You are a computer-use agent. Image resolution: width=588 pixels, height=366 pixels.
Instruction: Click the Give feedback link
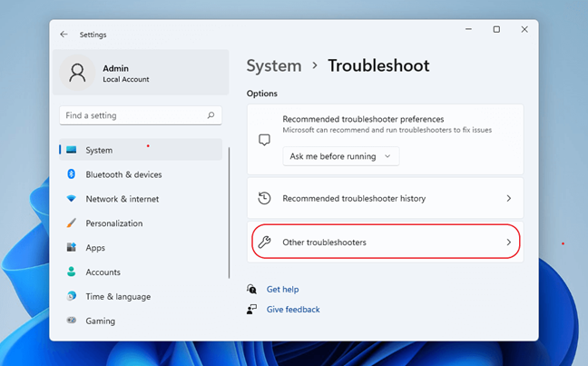pyautogui.click(x=293, y=310)
